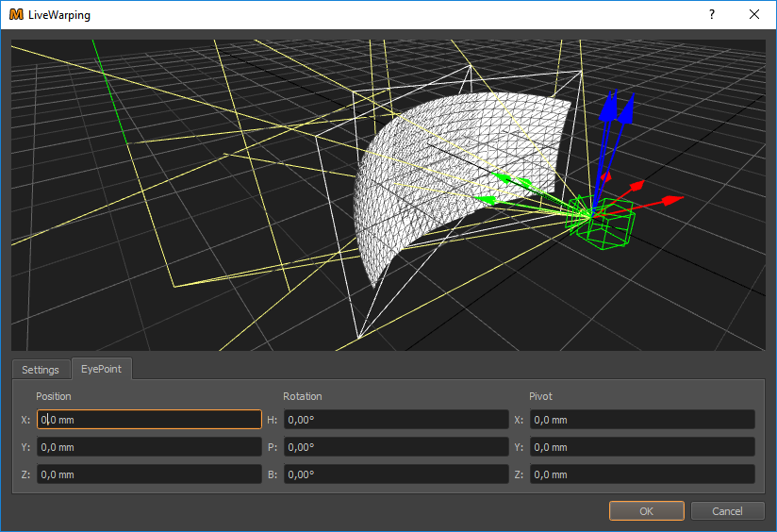777x532 pixels.
Task: Click the Pivot Z input field
Action: coord(642,474)
